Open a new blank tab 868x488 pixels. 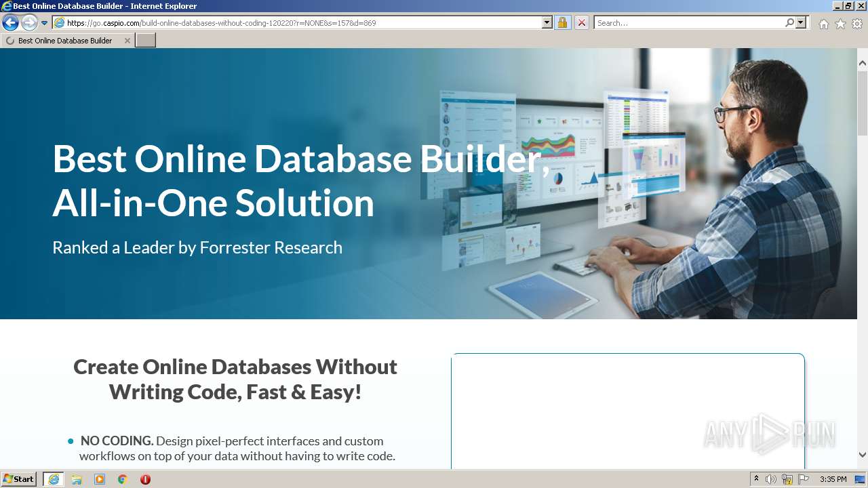click(x=146, y=41)
